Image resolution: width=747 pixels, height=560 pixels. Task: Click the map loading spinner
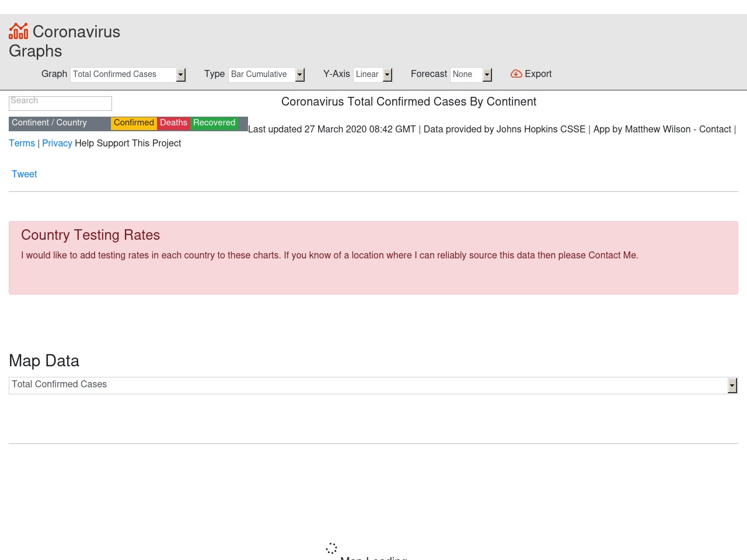[331, 548]
